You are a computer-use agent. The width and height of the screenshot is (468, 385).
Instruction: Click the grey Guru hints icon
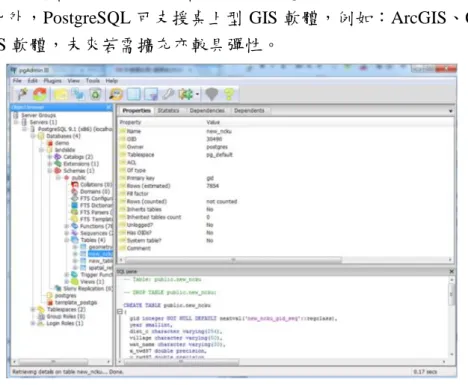point(211,94)
